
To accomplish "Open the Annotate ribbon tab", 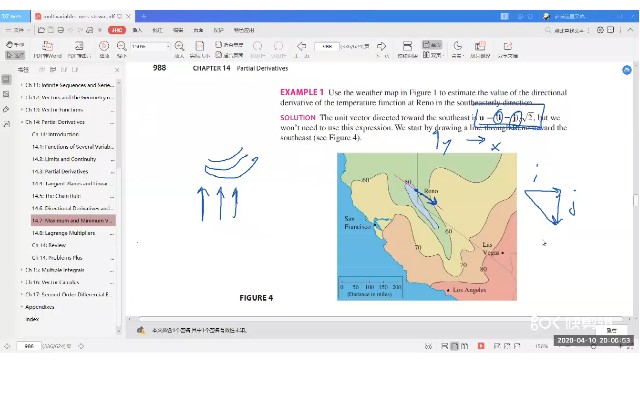I will (x=158, y=30).
